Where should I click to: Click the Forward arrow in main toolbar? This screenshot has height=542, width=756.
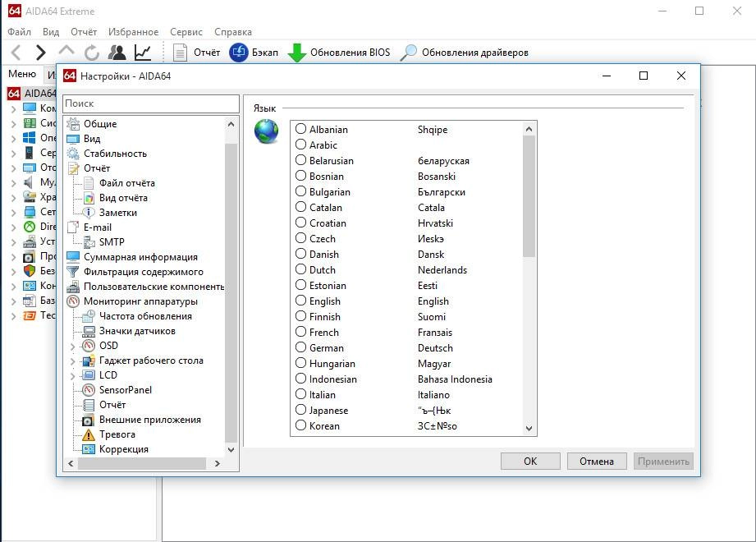[41, 52]
